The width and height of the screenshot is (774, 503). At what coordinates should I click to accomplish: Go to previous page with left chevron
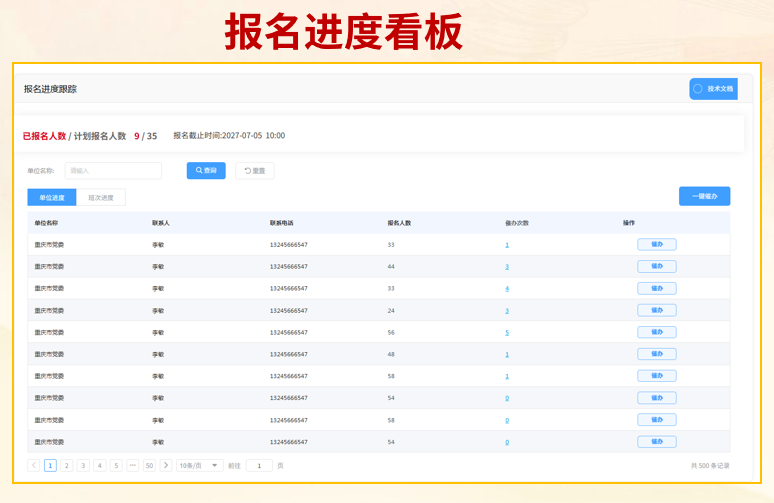[x=34, y=465]
